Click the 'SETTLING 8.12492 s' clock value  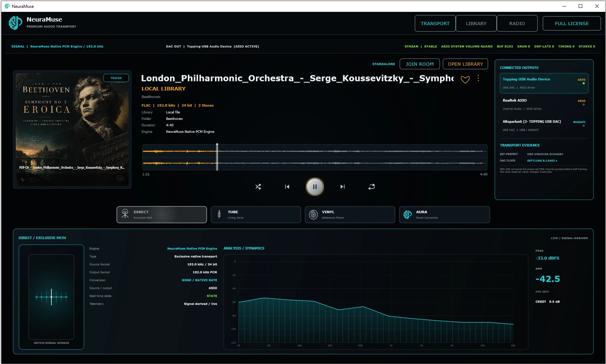click(x=542, y=161)
